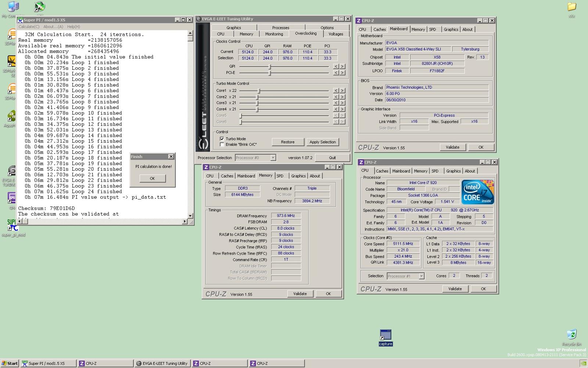Open the About tab in the Memory CPU-Z window
The image size is (588, 368).
click(x=315, y=176)
